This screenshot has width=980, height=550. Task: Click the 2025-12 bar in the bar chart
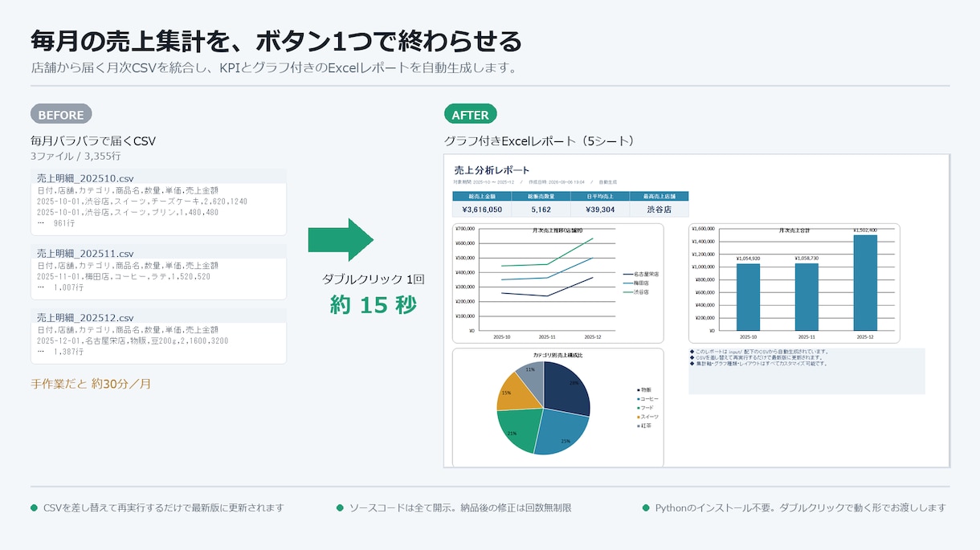[x=865, y=283]
